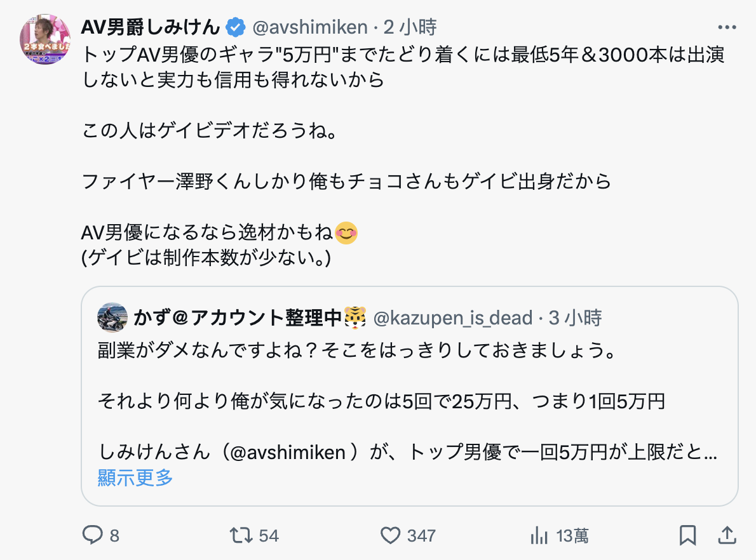Click the AV男爵しみけん display name
Screen dimensions: 756x560
tap(151, 27)
